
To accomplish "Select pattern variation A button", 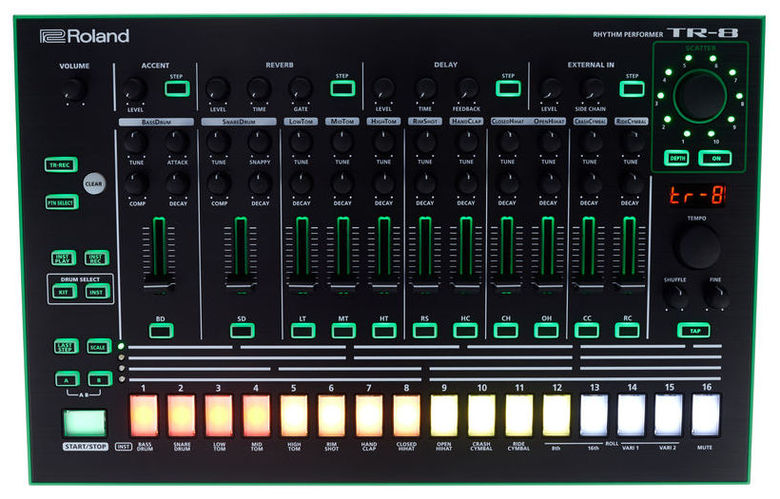I will click(67, 380).
